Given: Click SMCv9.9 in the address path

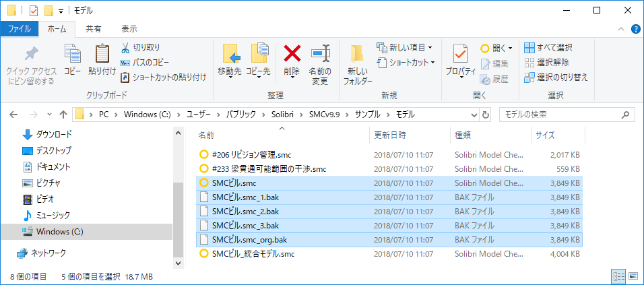Looking at the screenshot, I should click(323, 115).
